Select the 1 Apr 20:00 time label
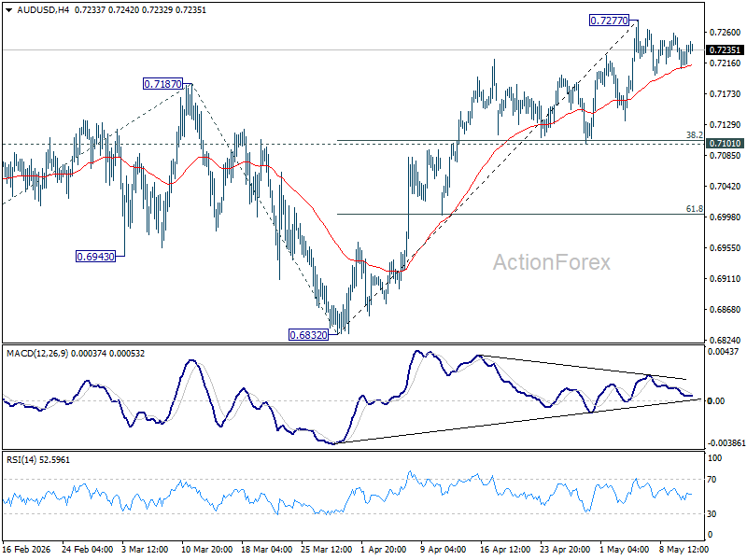 pos(384,549)
